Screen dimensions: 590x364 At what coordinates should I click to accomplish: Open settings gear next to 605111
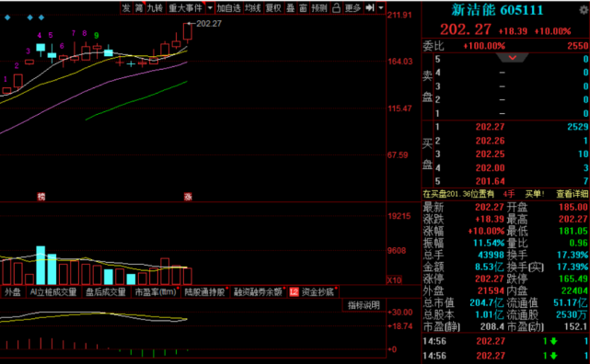coord(584,10)
